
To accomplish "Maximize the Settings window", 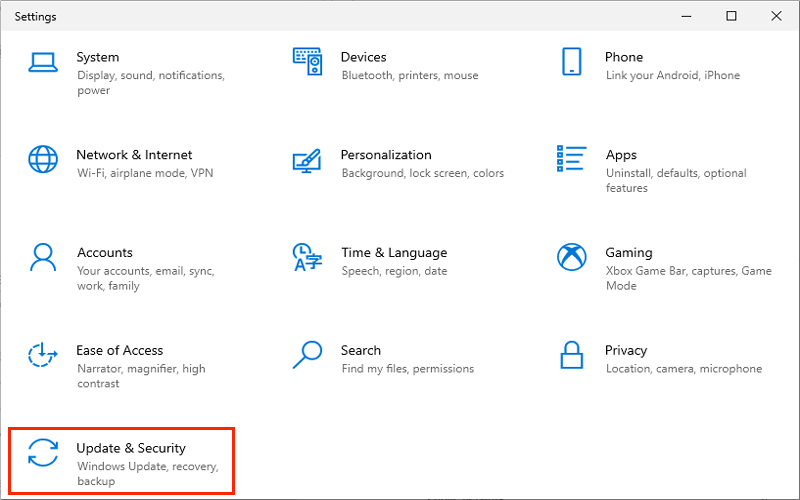I will 732,16.
